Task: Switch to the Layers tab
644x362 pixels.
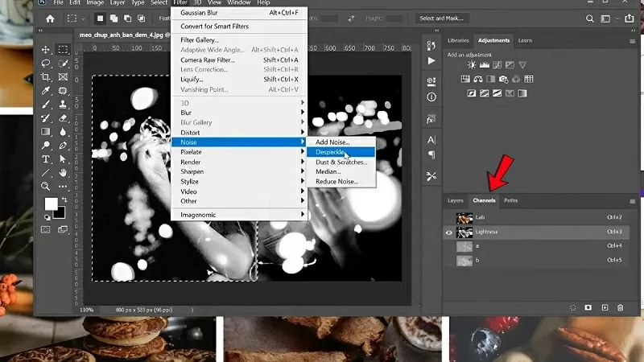Action: [456, 200]
